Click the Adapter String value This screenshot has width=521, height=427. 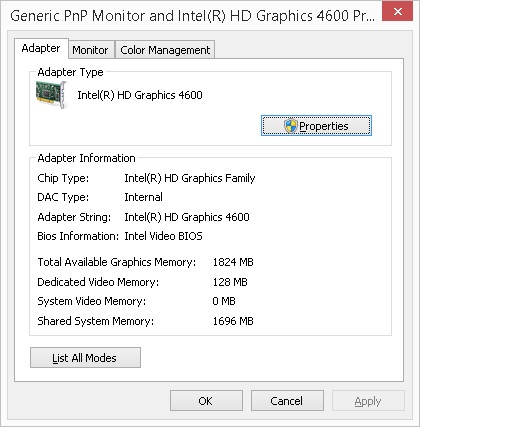[x=187, y=217]
